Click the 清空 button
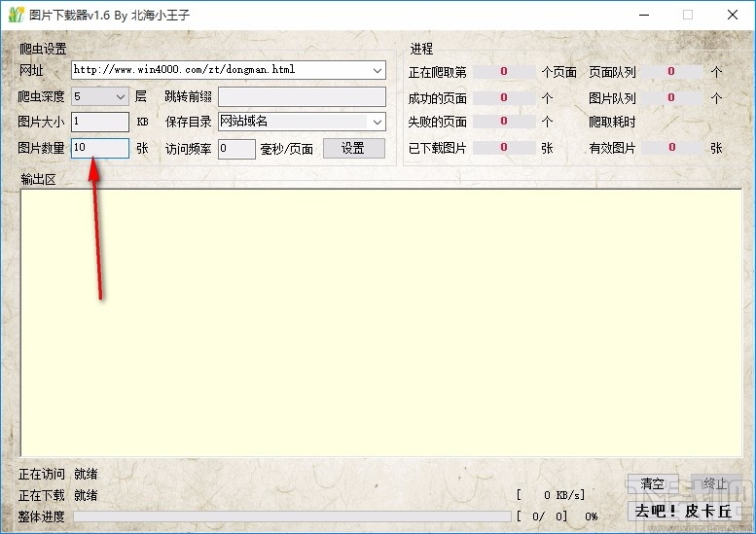Screen dimensions: 756x534 (653, 483)
